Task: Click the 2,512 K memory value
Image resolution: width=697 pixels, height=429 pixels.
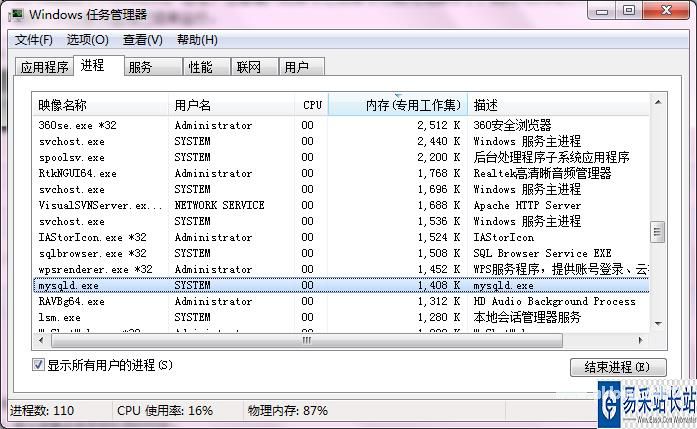Action: tap(439, 125)
